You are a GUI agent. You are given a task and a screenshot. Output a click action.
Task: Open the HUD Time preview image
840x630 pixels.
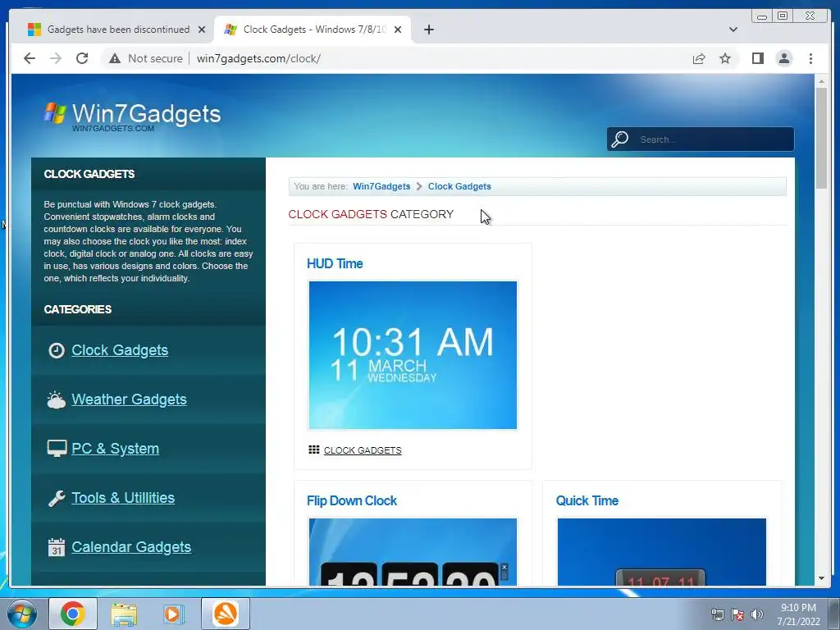tap(413, 354)
